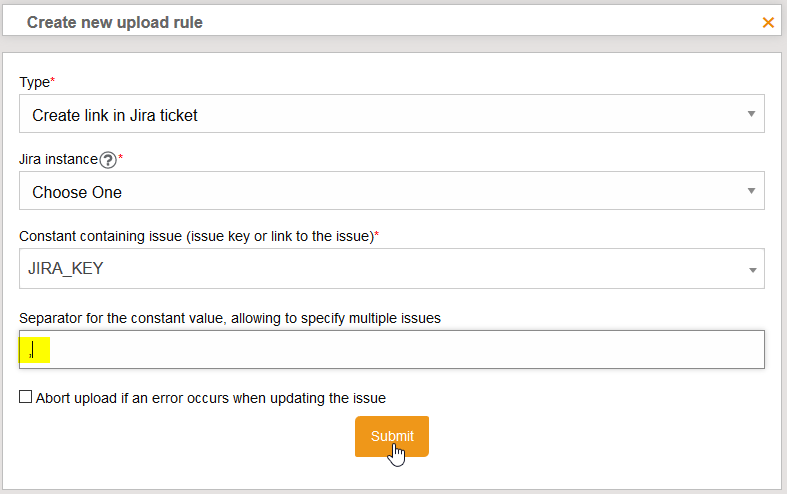787x494 pixels.
Task: Click the Separator for the constant value label
Action: [x=230, y=318]
